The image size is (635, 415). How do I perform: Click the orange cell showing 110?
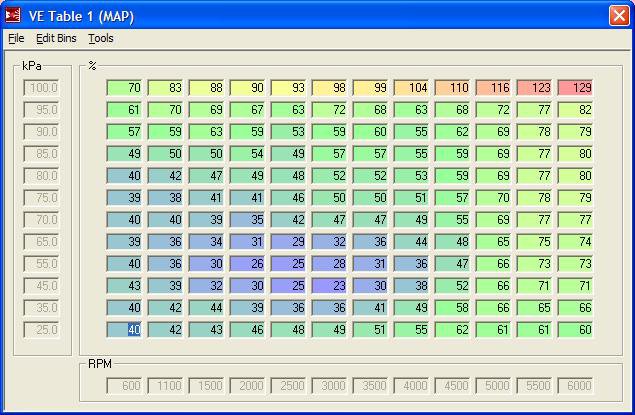click(x=453, y=88)
